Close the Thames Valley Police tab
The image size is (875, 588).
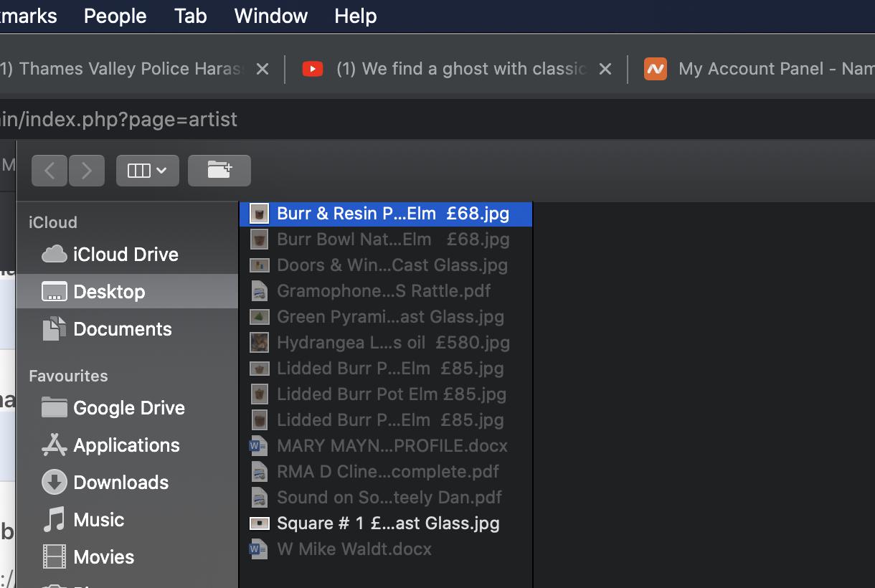[x=262, y=69]
